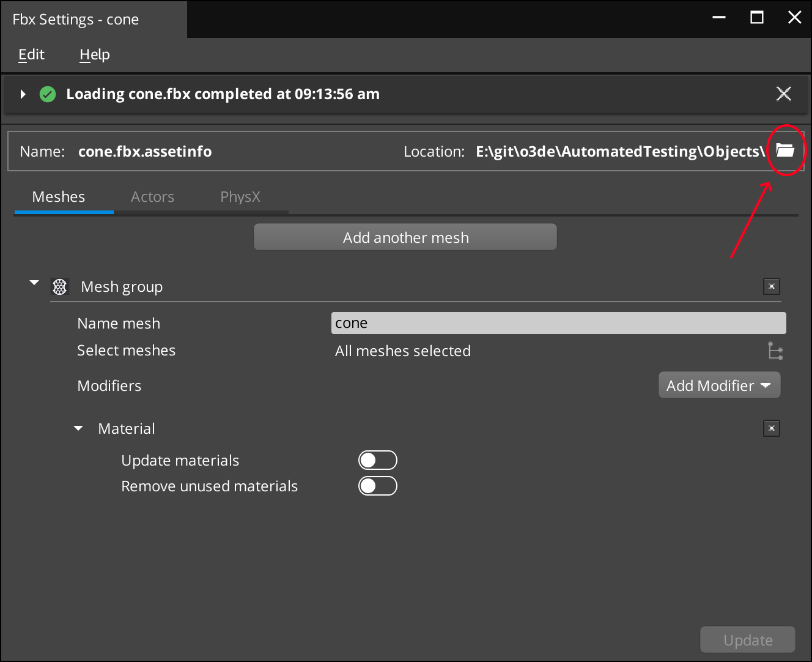
Task: Collapse the Material section
Action: pos(78,428)
